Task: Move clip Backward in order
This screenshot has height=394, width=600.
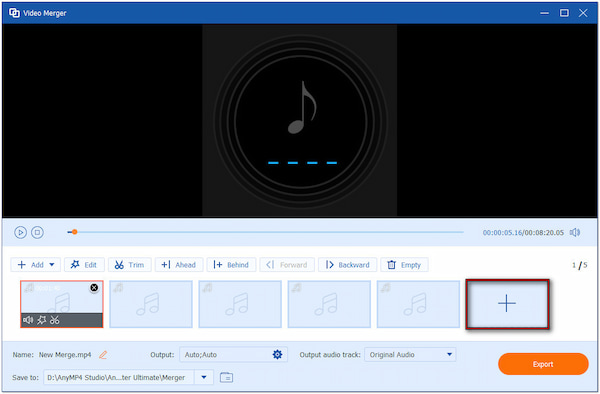Action: pyautogui.click(x=347, y=265)
